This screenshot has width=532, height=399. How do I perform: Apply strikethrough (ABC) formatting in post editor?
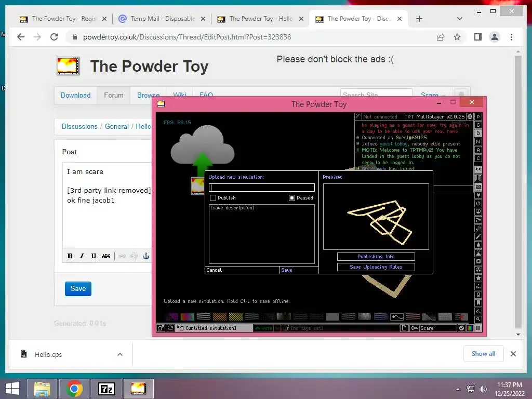(x=106, y=256)
